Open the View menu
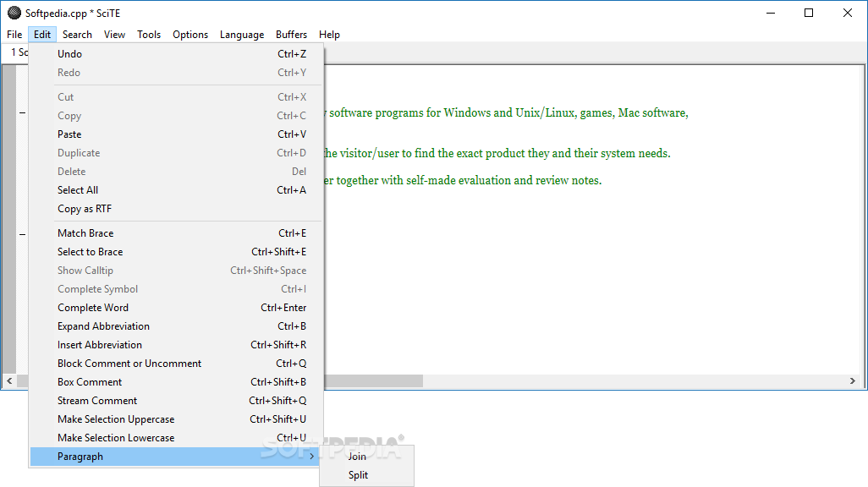The height and width of the screenshot is (487, 868). pyautogui.click(x=114, y=35)
